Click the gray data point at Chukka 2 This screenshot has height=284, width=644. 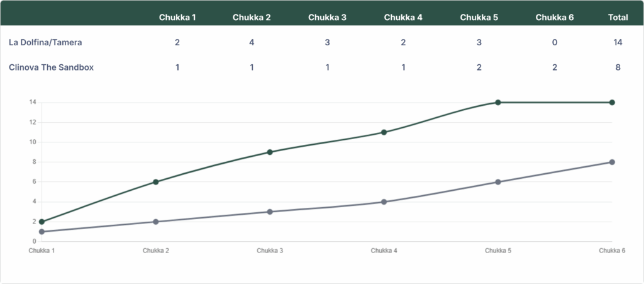click(x=156, y=222)
